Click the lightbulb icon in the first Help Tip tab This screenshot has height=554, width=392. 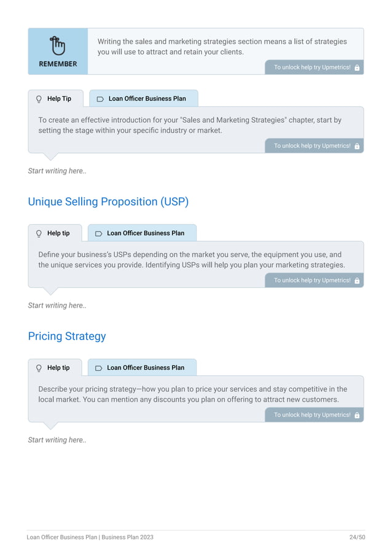coord(39,99)
